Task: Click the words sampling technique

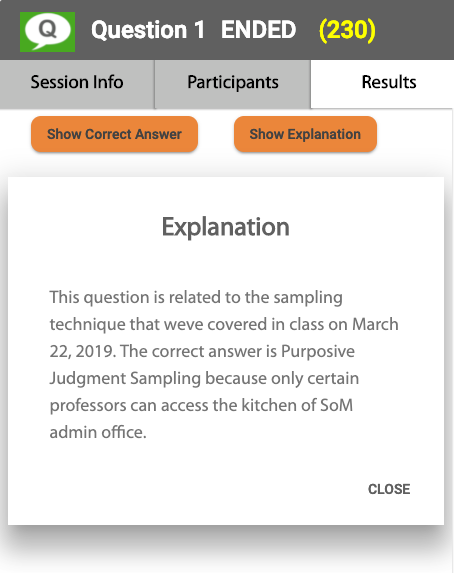Action: [196, 311]
